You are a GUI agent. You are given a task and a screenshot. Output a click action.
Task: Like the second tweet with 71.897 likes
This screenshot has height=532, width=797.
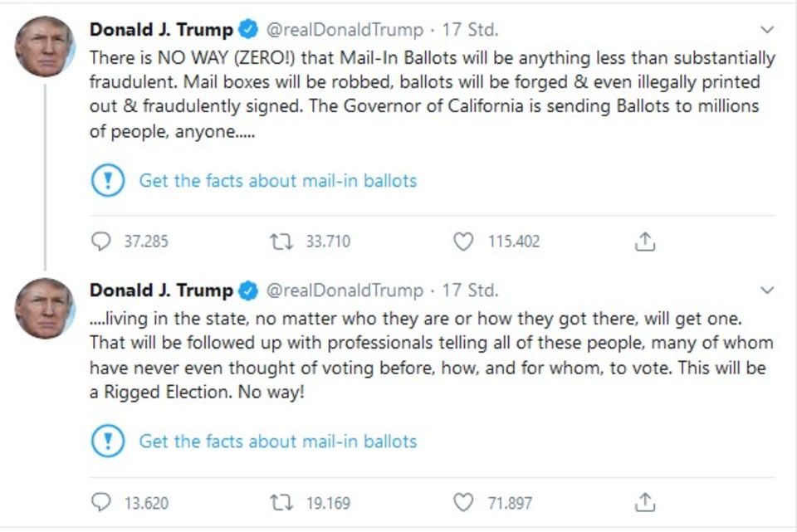(x=462, y=502)
